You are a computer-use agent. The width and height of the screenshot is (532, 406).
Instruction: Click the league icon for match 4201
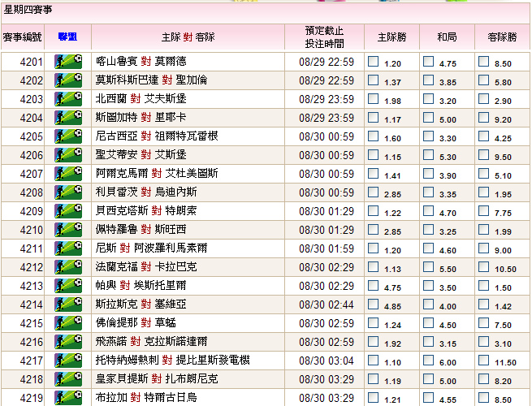coord(68,62)
